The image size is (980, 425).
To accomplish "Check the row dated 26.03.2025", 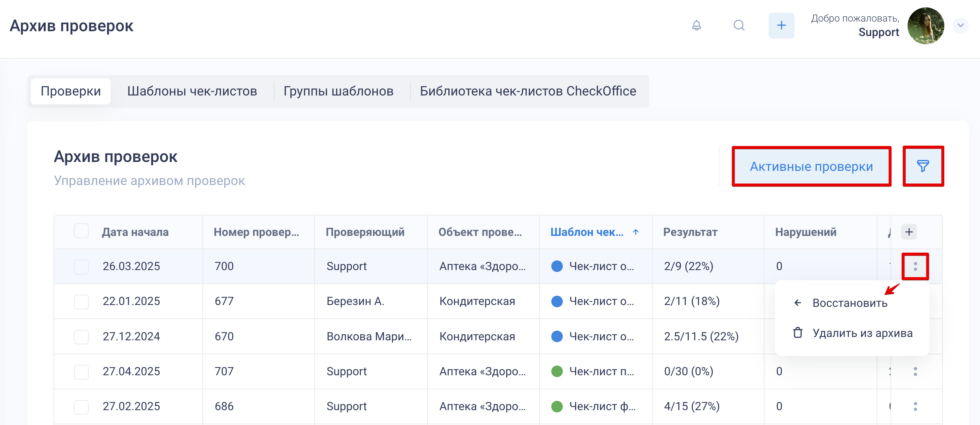I will pyautogui.click(x=81, y=267).
